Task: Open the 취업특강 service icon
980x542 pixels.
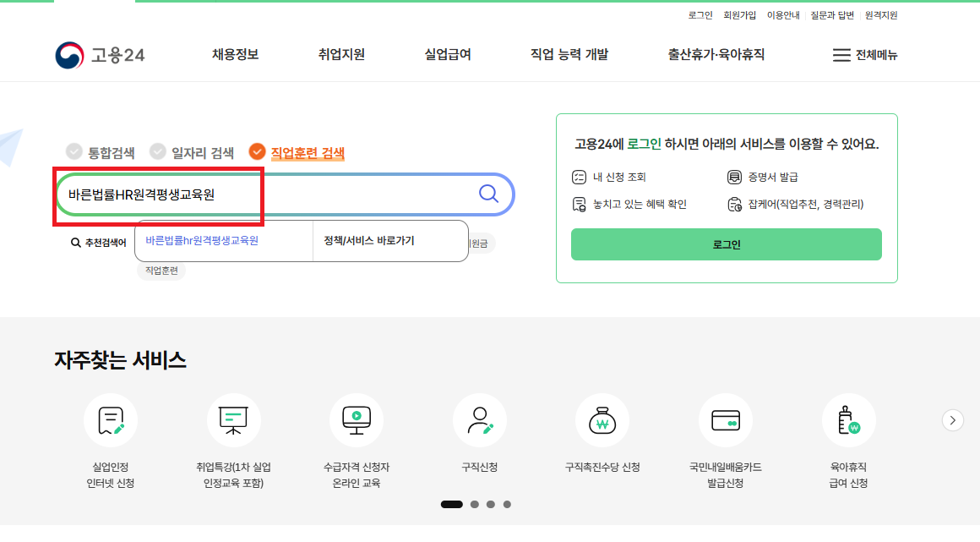Action: (233, 420)
